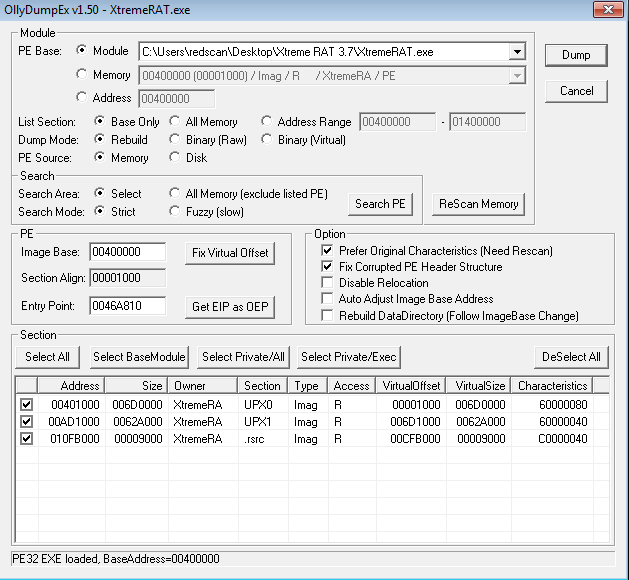Open the disabled Memory region dropdown arrow
629x580 pixels.
pyautogui.click(x=517, y=75)
